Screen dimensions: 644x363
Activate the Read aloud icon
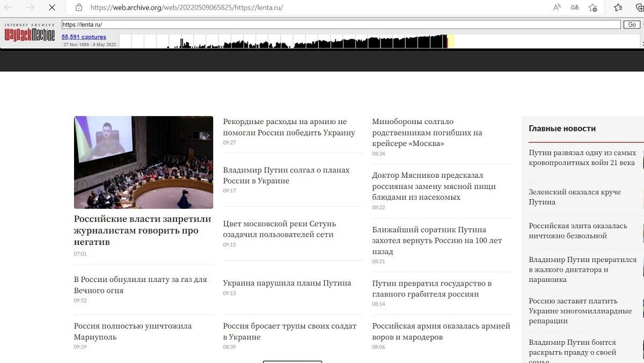pos(555,8)
